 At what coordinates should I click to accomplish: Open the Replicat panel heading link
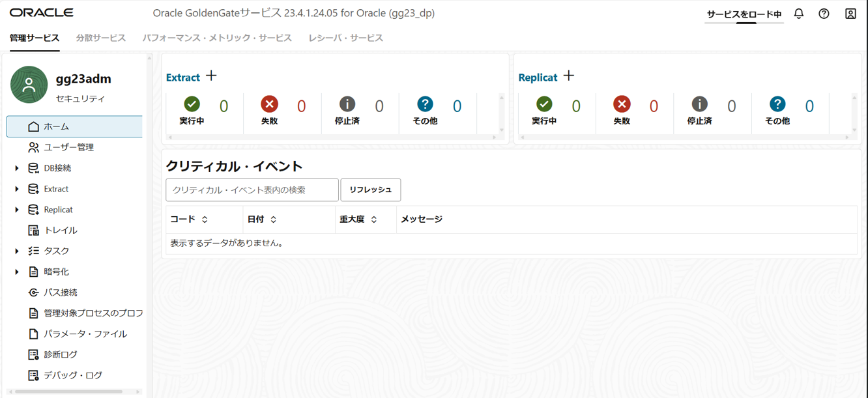tap(538, 78)
